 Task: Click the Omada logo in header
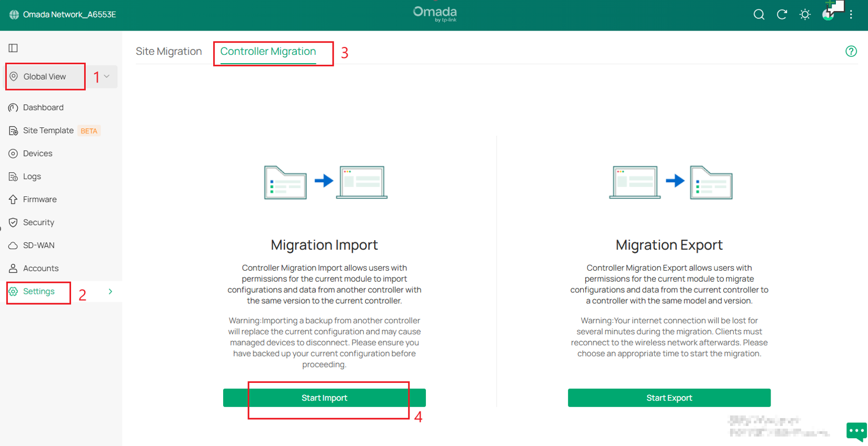pyautogui.click(x=435, y=14)
